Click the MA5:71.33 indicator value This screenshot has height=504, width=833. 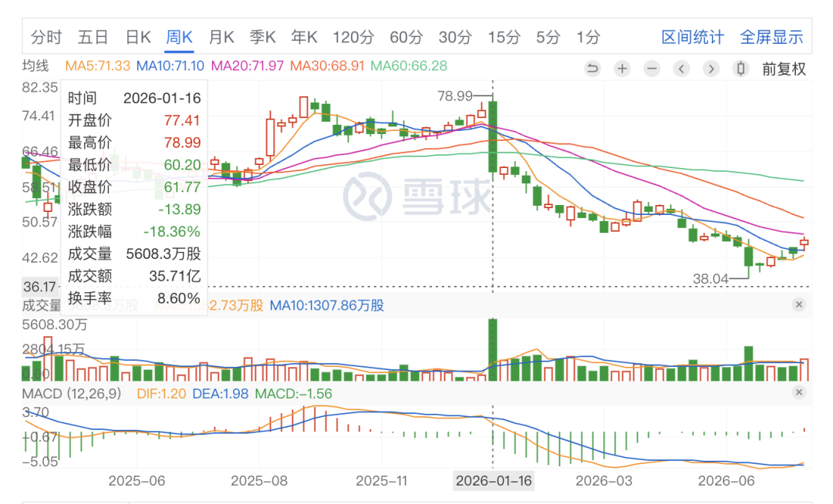click(97, 66)
